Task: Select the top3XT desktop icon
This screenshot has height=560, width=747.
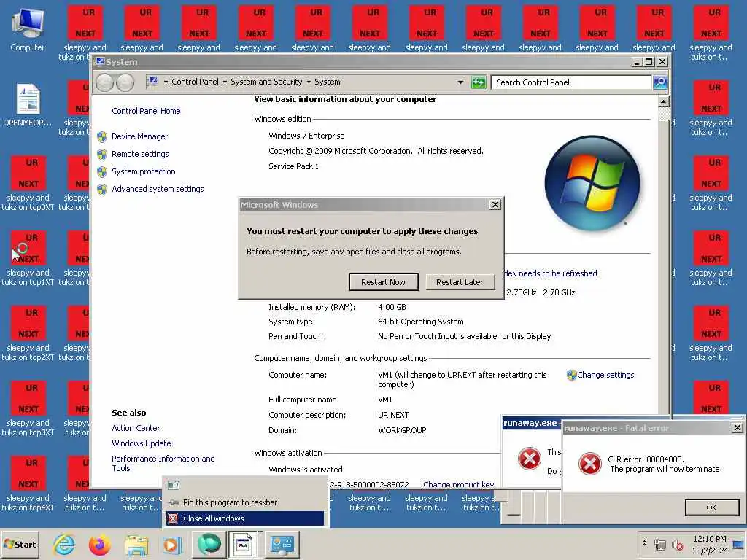Action: point(28,408)
